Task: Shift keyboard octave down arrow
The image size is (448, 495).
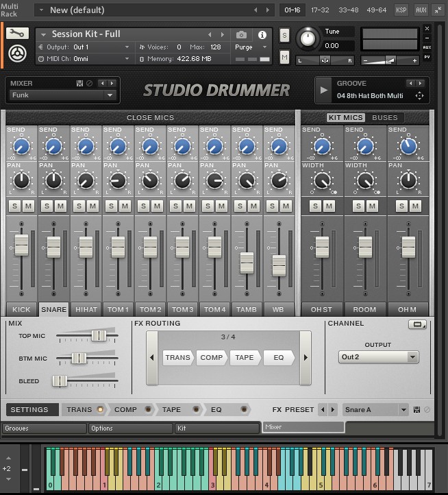Action: coord(8,479)
